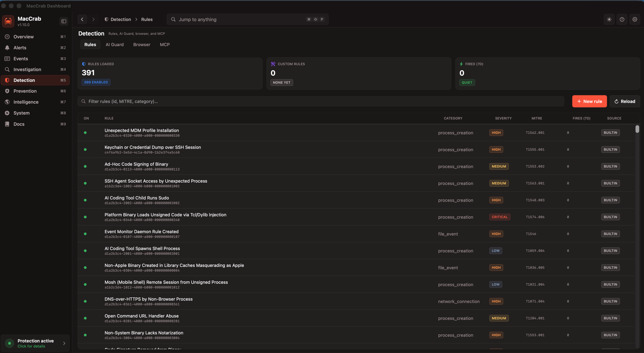Expand Protection active details chevron

tap(64, 343)
